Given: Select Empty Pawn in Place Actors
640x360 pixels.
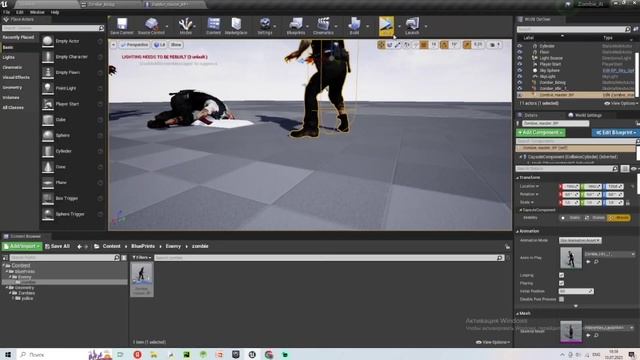Looking at the screenshot, I should (x=73, y=73).
